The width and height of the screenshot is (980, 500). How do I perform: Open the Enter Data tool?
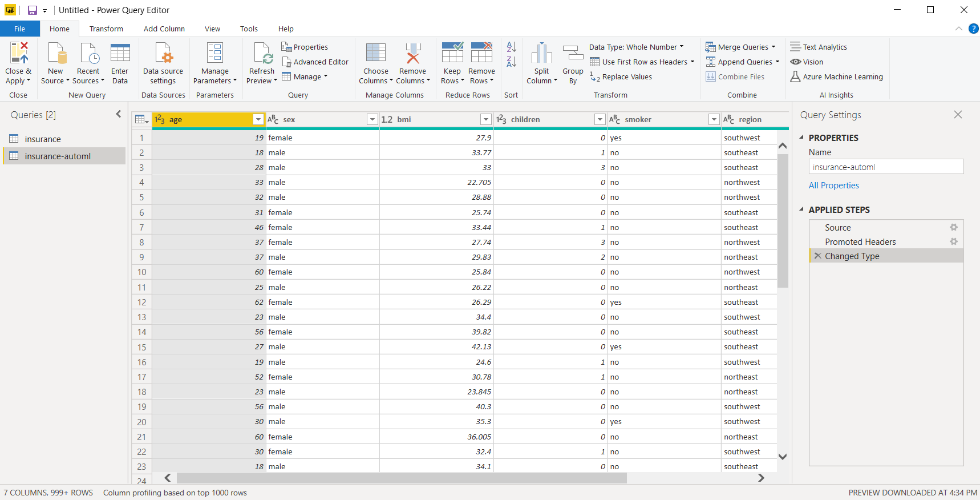(120, 54)
